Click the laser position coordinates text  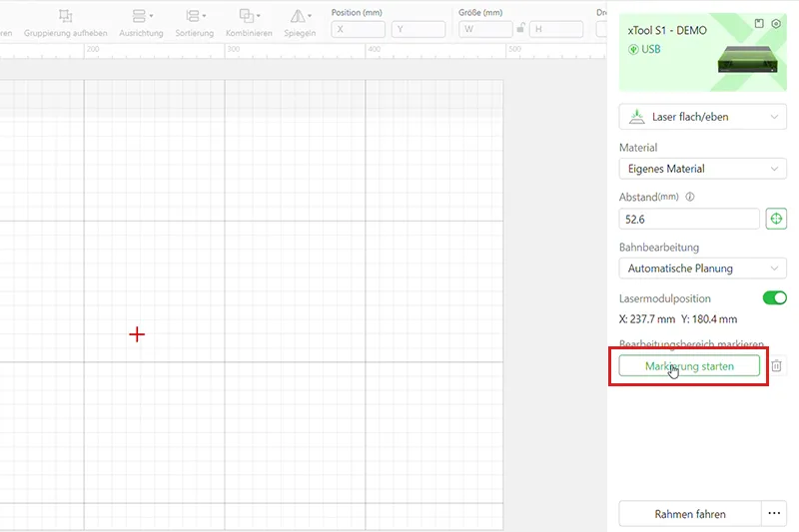(x=678, y=319)
